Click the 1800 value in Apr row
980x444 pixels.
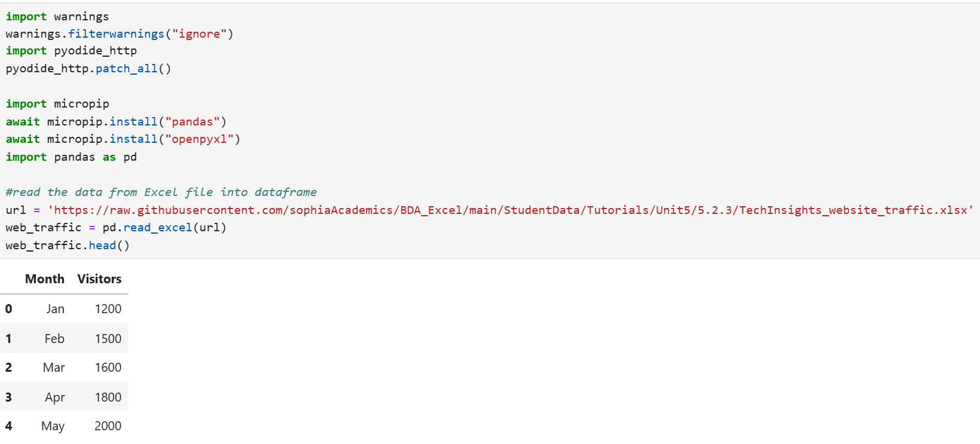point(108,397)
